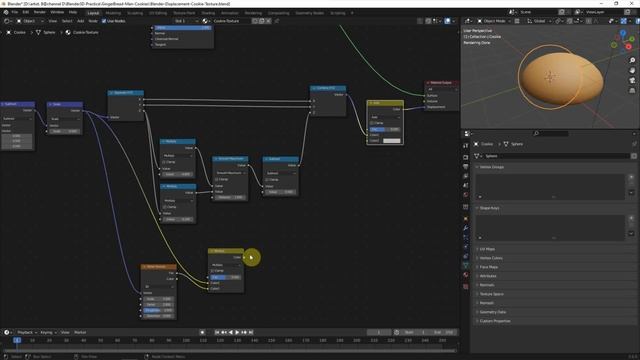Image resolution: width=640 pixels, height=360 pixels.
Task: Open the node editor type selector icon
Action: click(x=7, y=21)
